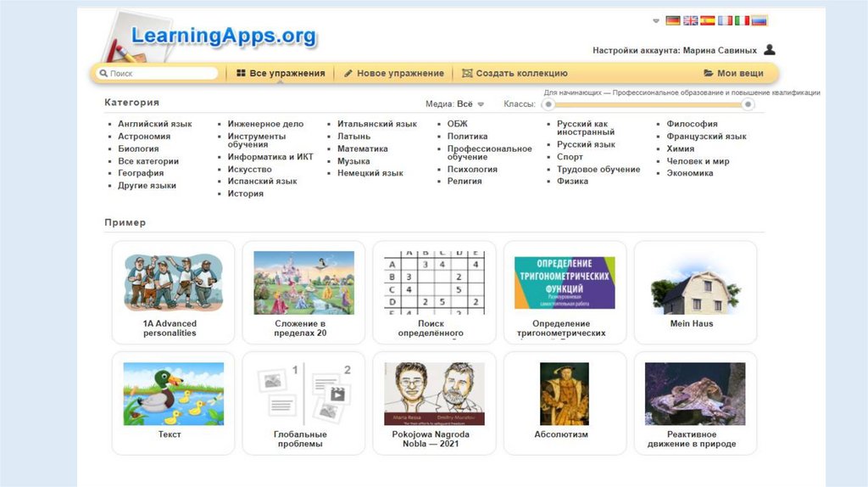Choose the Итальянский язык category
The image size is (868, 487).
click(x=377, y=124)
